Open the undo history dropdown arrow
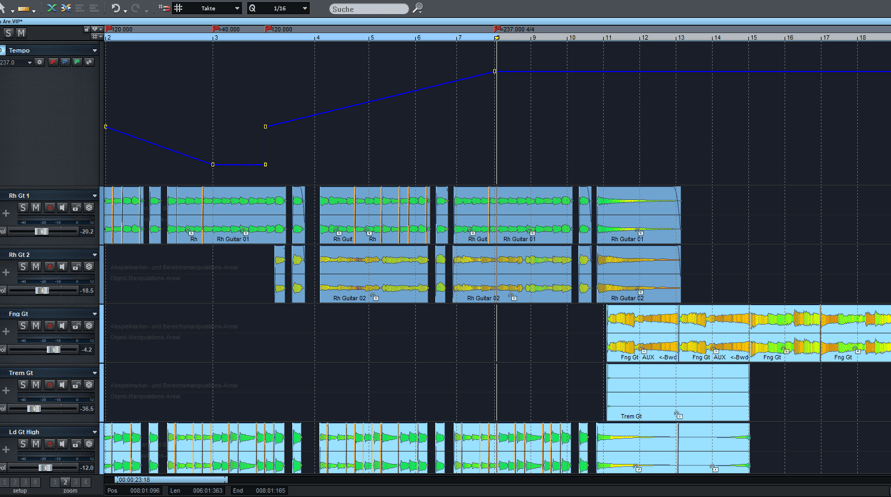The width and height of the screenshot is (891, 497). tap(125, 10)
